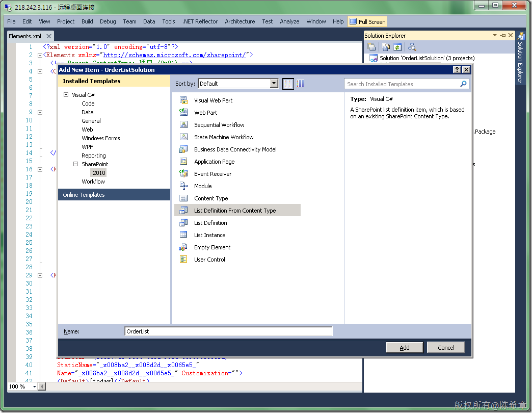
Task: Collapse the Elements XML outlining node
Action: pyautogui.click(x=40, y=55)
